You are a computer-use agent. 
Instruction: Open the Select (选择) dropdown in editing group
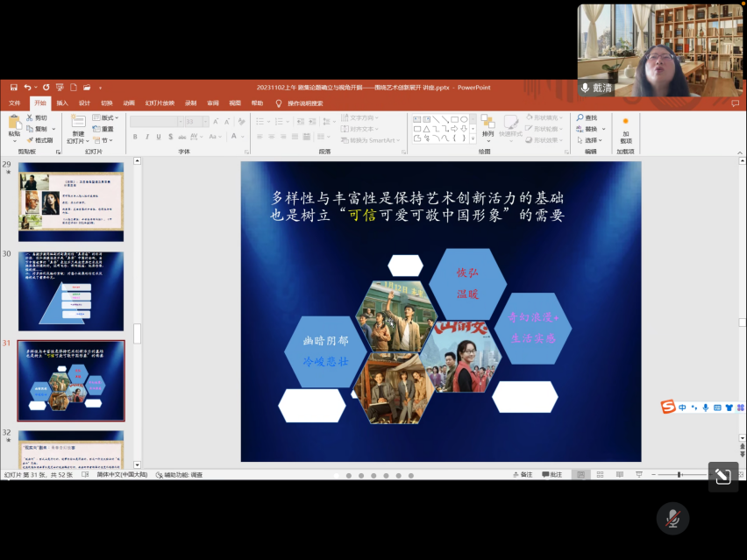click(592, 140)
